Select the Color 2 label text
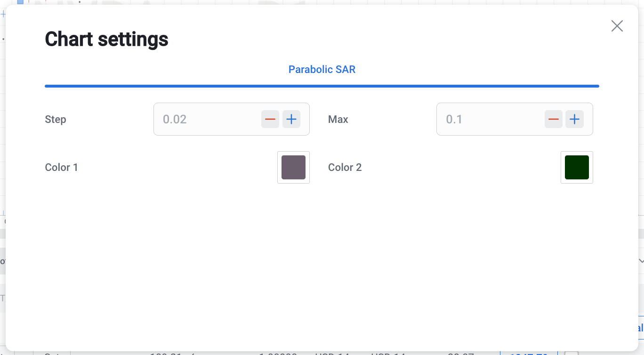This screenshot has height=355, width=644. pyautogui.click(x=345, y=168)
